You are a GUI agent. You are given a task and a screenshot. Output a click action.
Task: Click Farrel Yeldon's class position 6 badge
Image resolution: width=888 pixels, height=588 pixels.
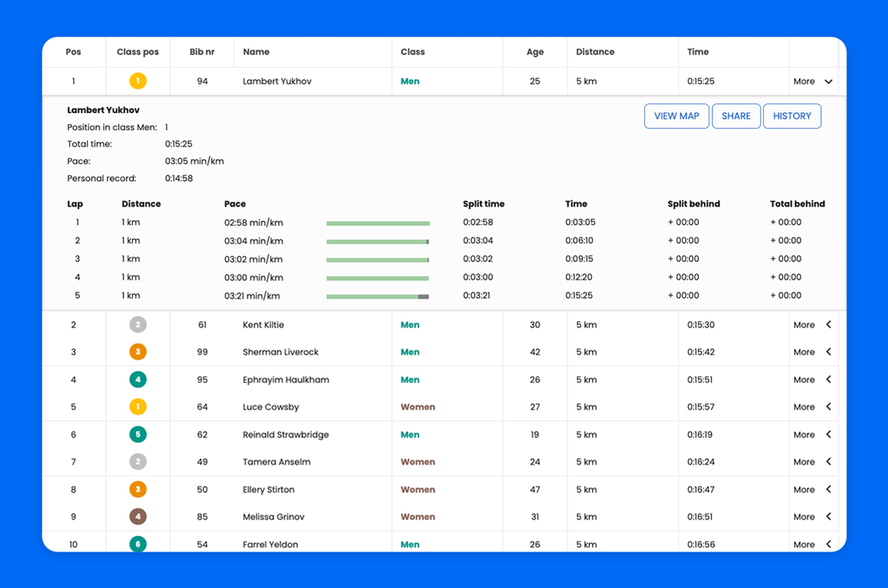point(137,545)
